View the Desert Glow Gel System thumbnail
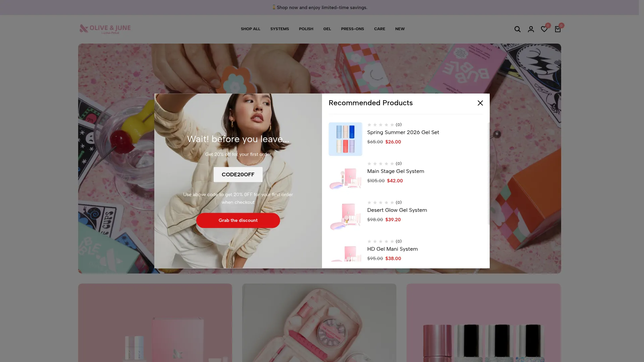The height and width of the screenshot is (362, 644). pos(345,217)
